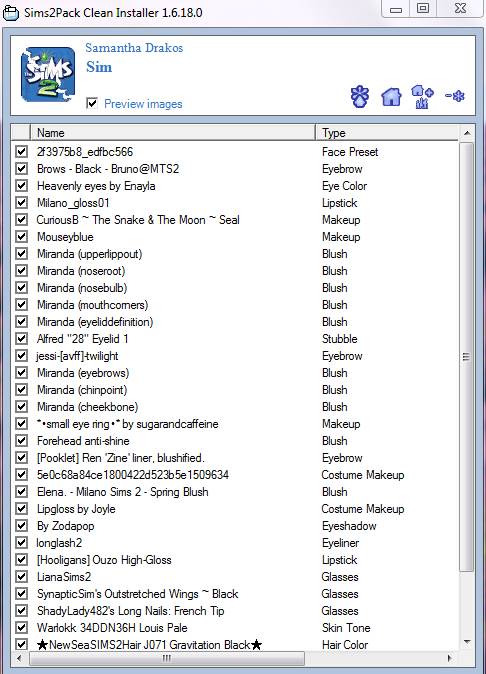Click the Eye Color type cell

344,186
